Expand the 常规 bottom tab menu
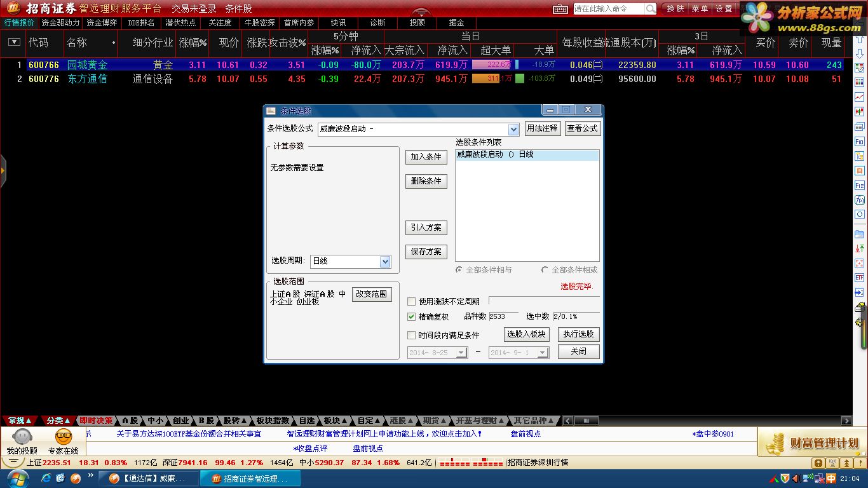Screen dimensions: 868x488 (x=19, y=421)
